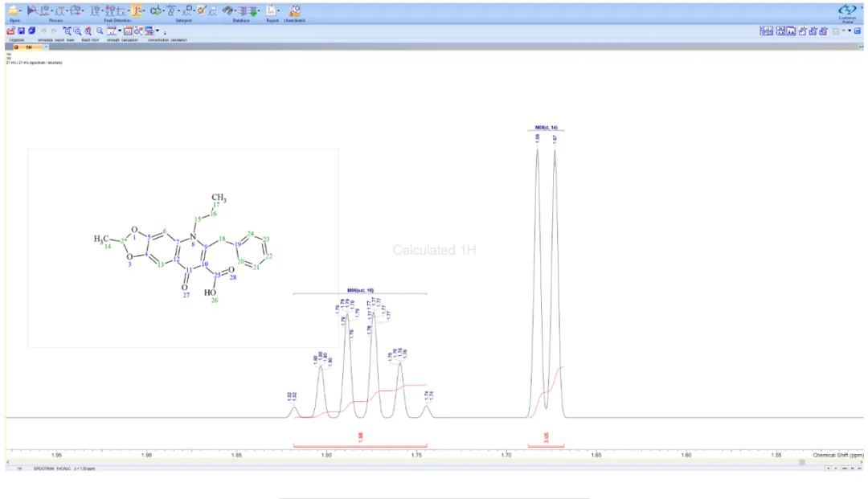
Task: Click the Chemical Shift (ppm) axis label
Action: [x=837, y=455]
